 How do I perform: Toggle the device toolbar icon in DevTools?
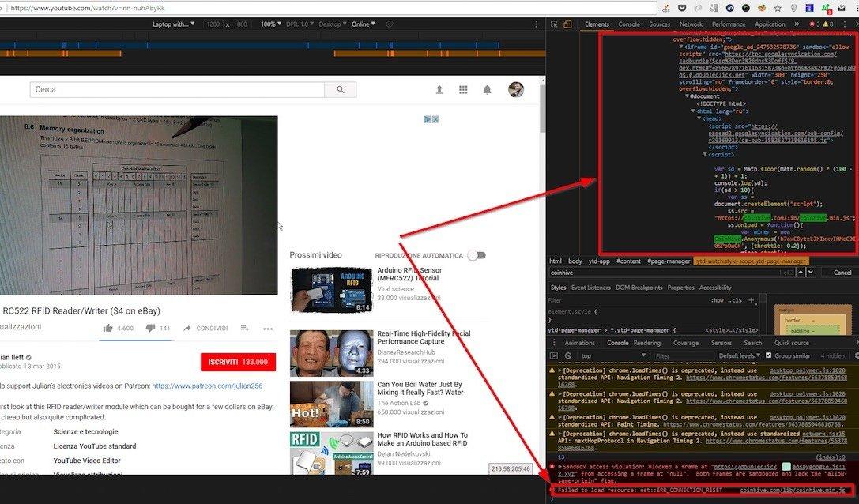point(567,24)
